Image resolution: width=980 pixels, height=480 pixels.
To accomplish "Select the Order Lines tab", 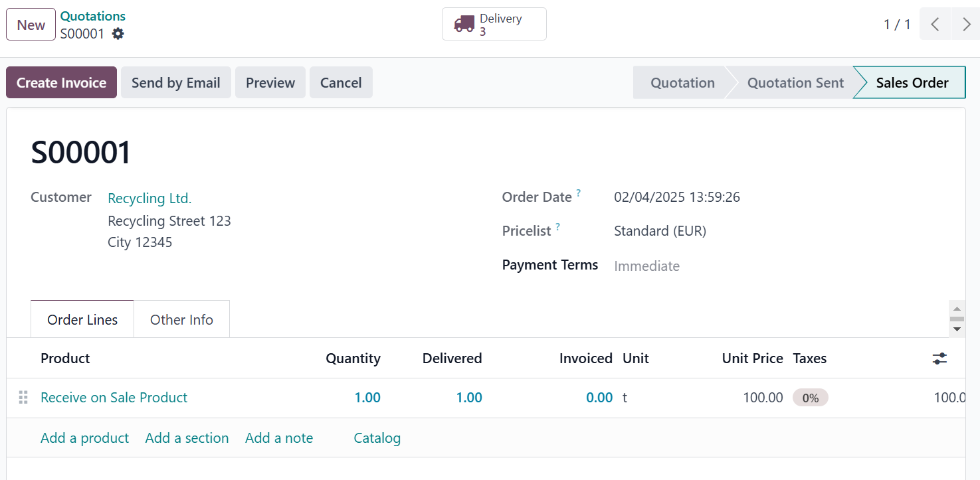I will pos(82,320).
